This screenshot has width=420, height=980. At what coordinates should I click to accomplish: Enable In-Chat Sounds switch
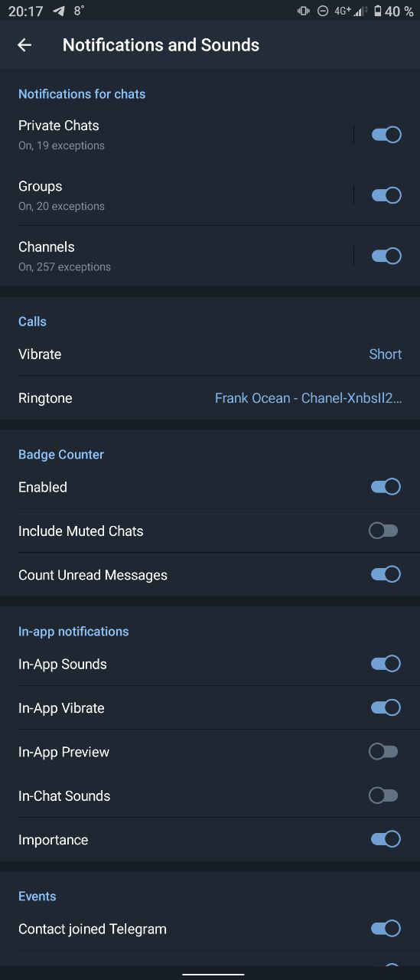383,795
